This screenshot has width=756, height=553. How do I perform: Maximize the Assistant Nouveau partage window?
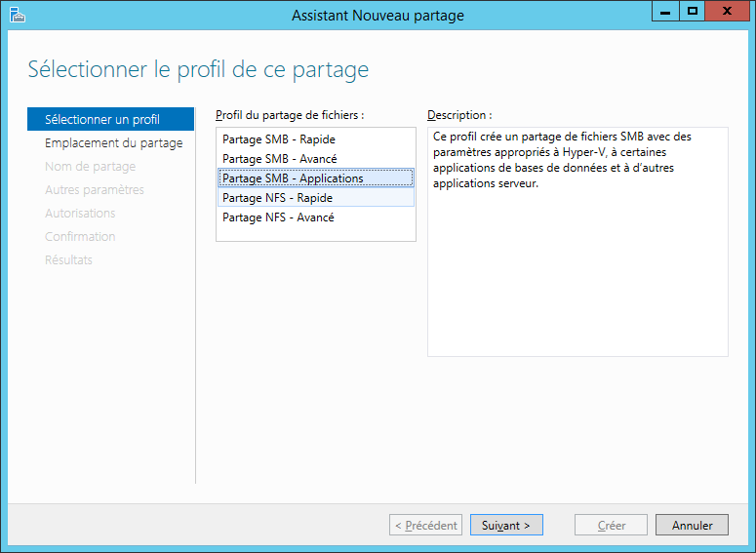(x=693, y=11)
